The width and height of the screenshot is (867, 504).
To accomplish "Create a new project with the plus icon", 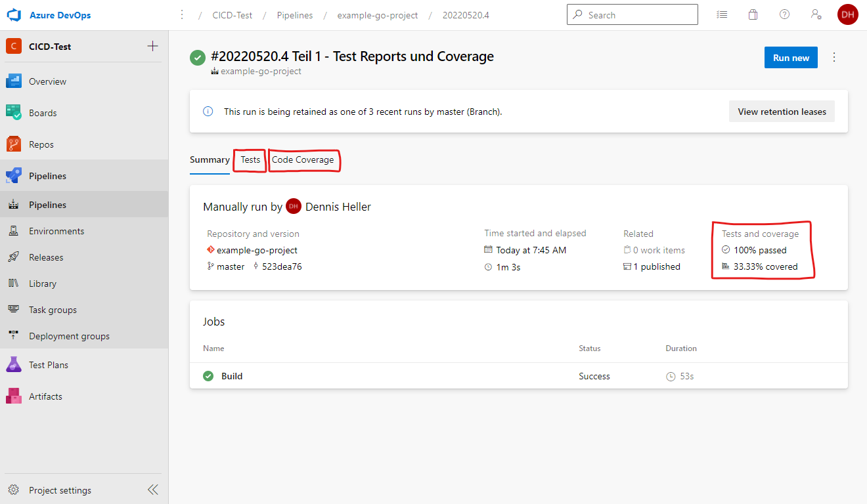I will [152, 46].
